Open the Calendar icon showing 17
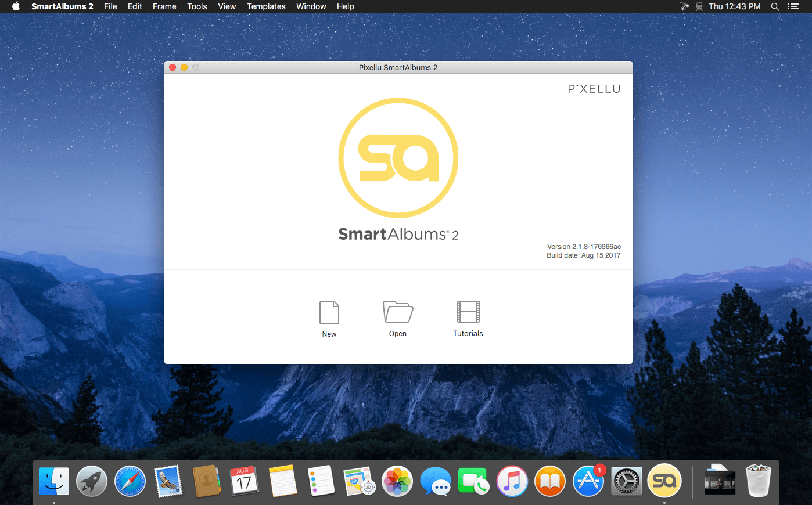The image size is (812, 505). (245, 481)
